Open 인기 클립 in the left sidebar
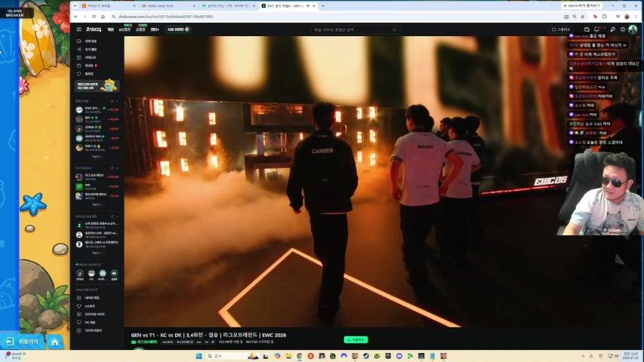The image size is (644, 362). pyautogui.click(x=87, y=50)
